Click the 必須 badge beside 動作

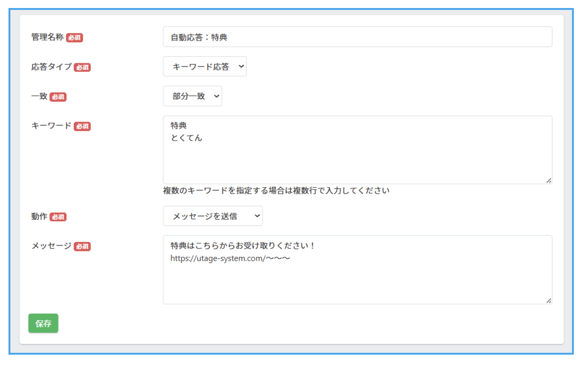coord(58,217)
